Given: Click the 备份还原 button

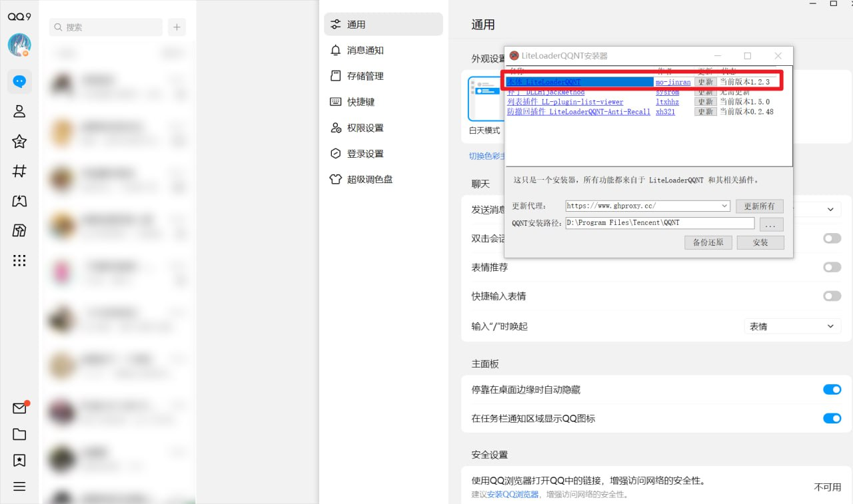Looking at the screenshot, I should tap(708, 242).
